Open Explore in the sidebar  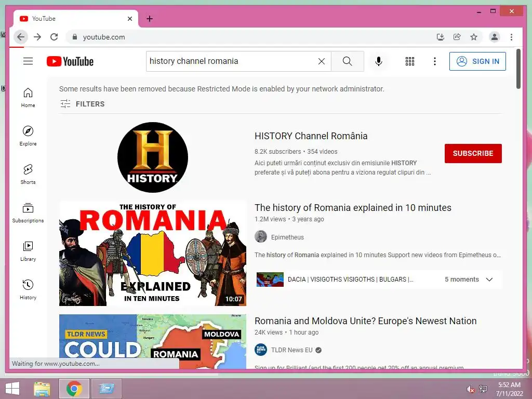click(x=28, y=136)
